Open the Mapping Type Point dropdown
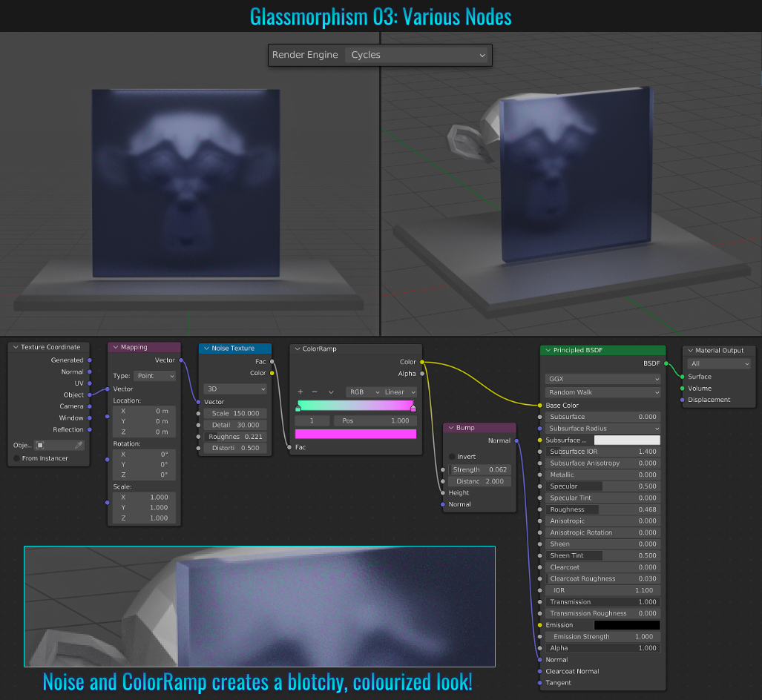 [155, 376]
